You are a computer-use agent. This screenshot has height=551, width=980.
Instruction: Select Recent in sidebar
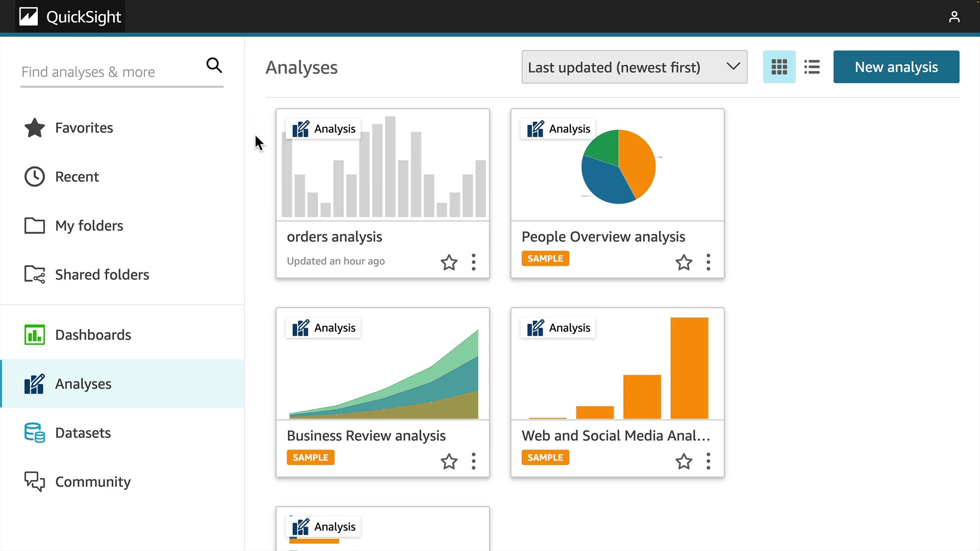click(x=77, y=177)
